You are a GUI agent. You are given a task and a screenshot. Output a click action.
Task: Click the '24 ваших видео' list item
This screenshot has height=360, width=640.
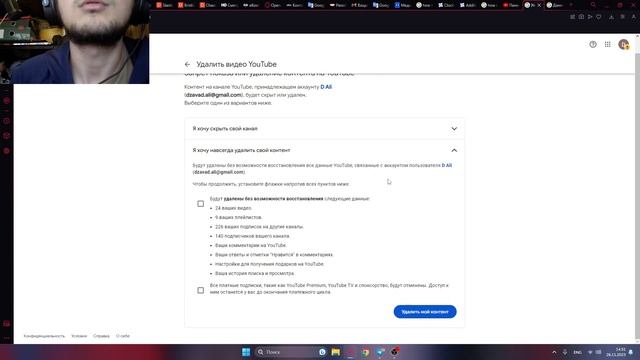[233, 208]
